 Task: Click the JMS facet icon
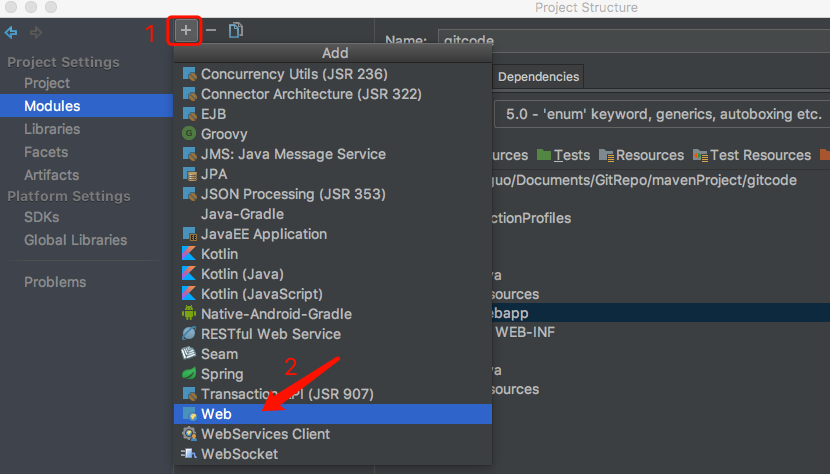click(x=189, y=154)
